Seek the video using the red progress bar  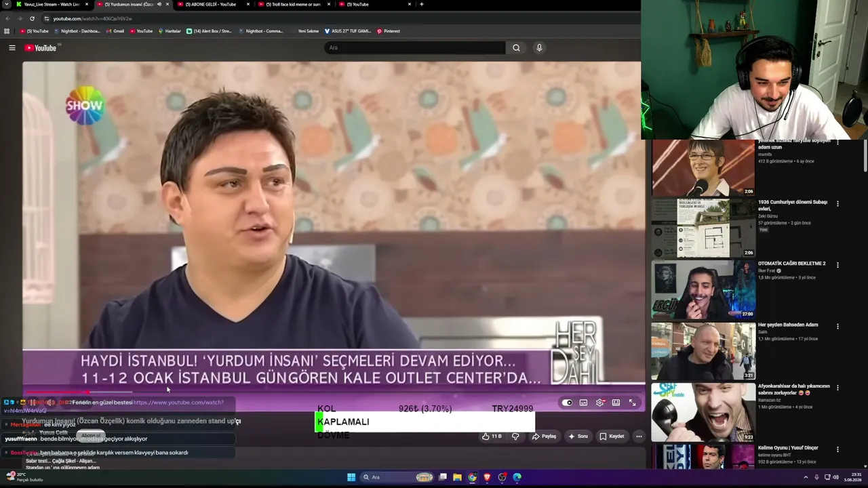click(x=332, y=392)
